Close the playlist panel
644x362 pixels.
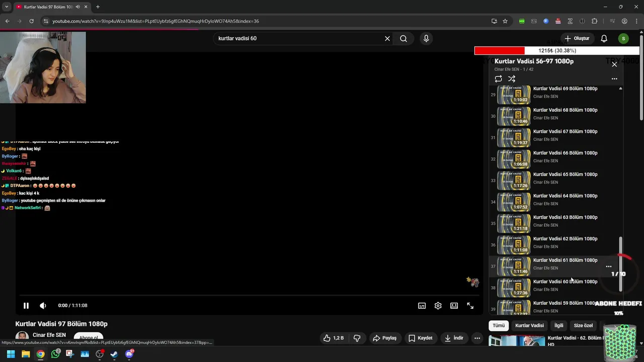click(x=614, y=64)
